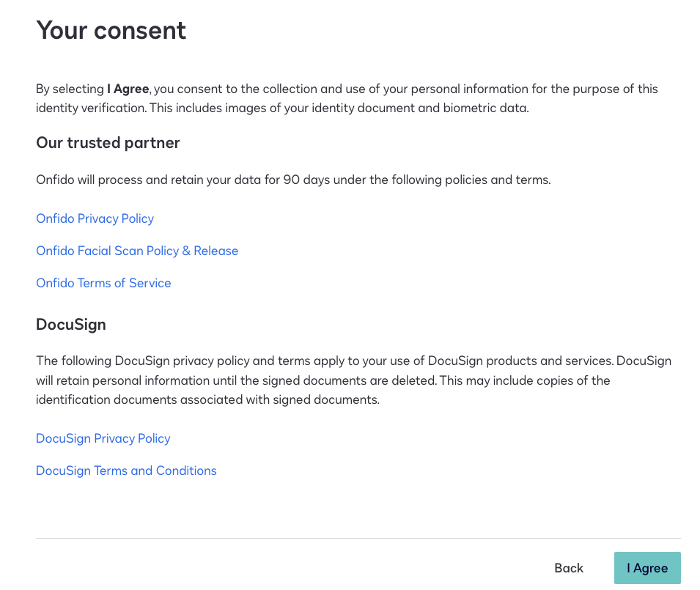
Task: Click the Our trusted partner heading
Action: [x=108, y=143]
